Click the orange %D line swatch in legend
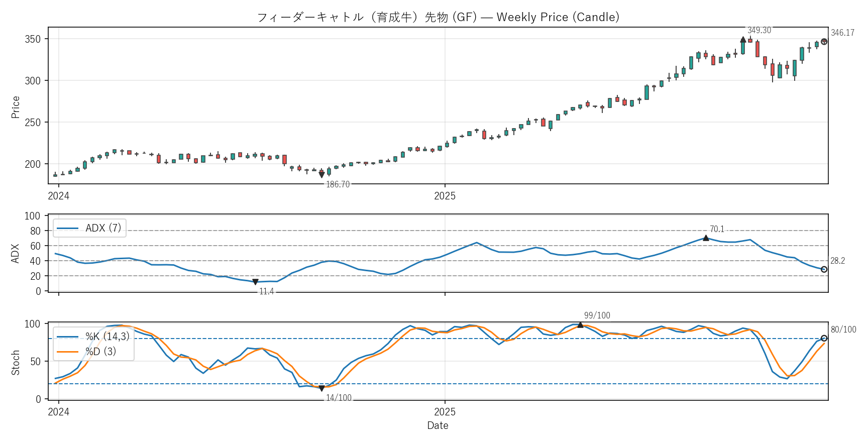The width and height of the screenshot is (868, 441). click(x=68, y=352)
